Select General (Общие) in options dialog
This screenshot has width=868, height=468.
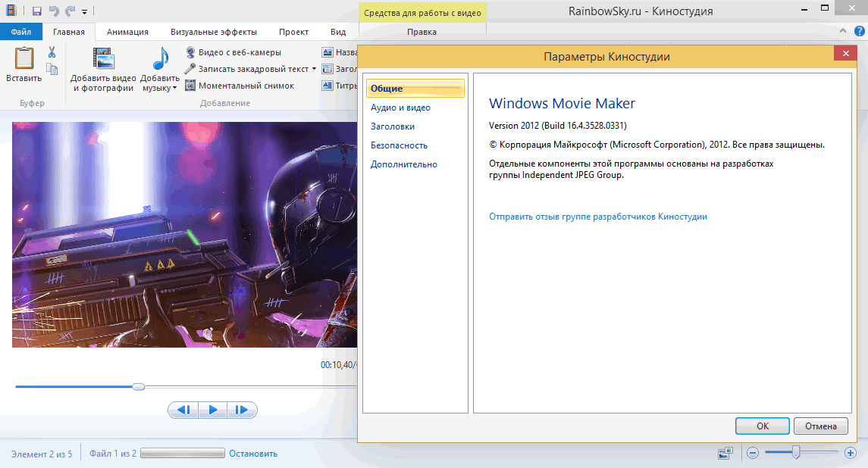tap(415, 89)
